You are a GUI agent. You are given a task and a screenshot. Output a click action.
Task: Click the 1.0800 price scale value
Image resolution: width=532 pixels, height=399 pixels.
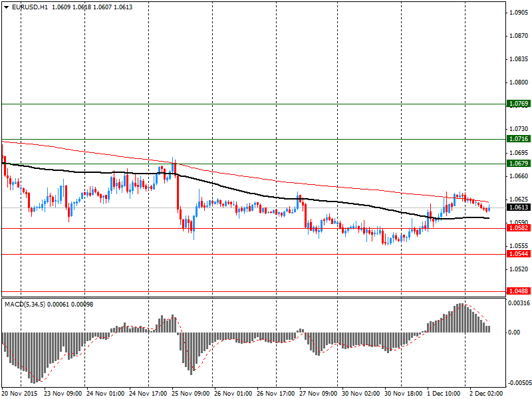tap(519, 82)
